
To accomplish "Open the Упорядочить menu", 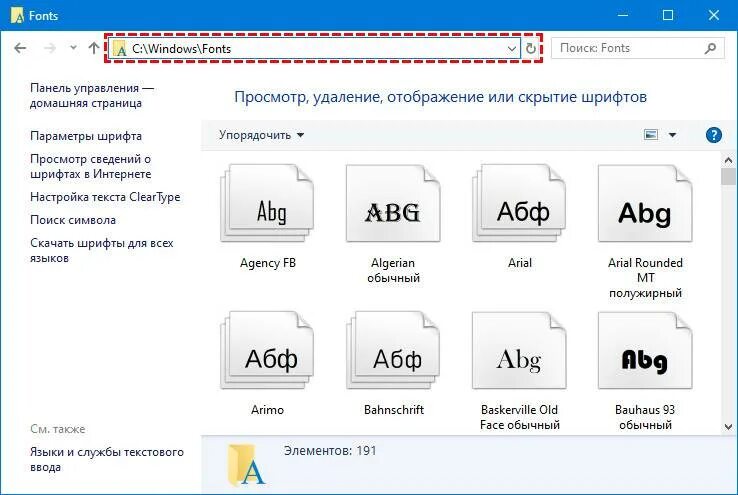I will pos(261,136).
